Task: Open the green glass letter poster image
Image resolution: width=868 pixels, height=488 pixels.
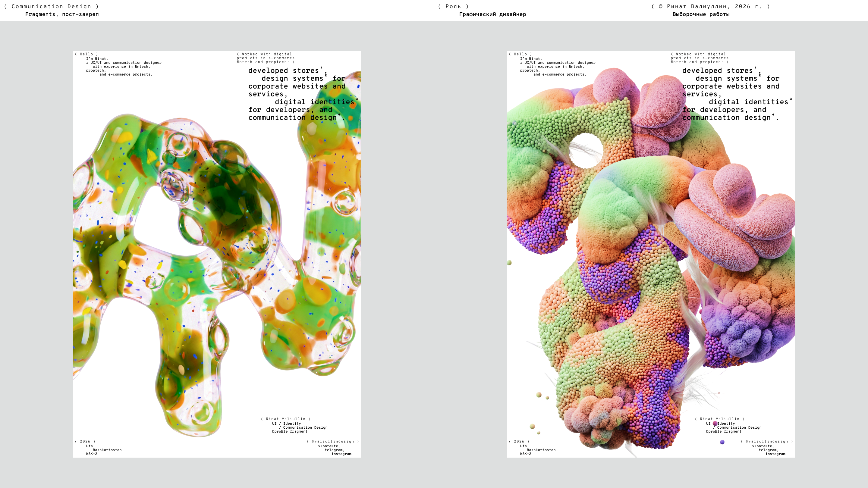Action: click(x=217, y=254)
